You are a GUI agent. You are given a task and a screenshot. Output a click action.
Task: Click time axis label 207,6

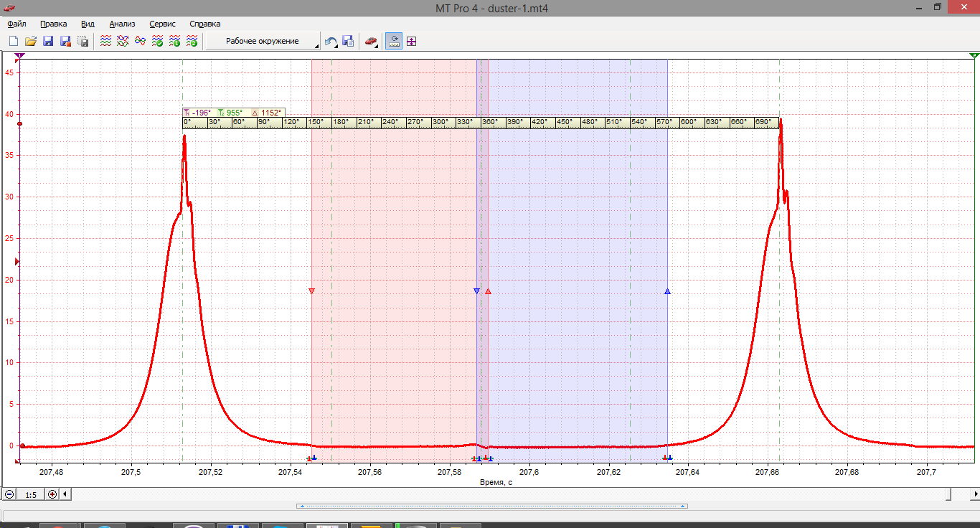529,473
